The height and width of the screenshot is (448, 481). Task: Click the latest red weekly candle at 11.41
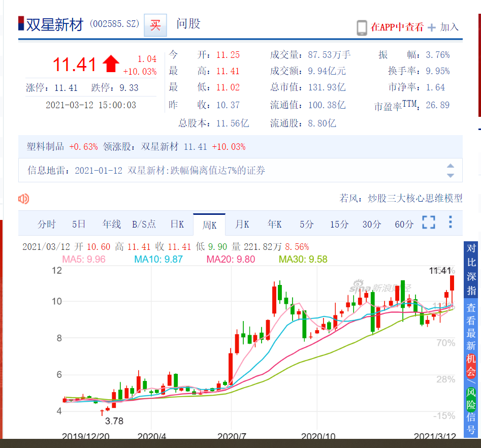click(452, 283)
